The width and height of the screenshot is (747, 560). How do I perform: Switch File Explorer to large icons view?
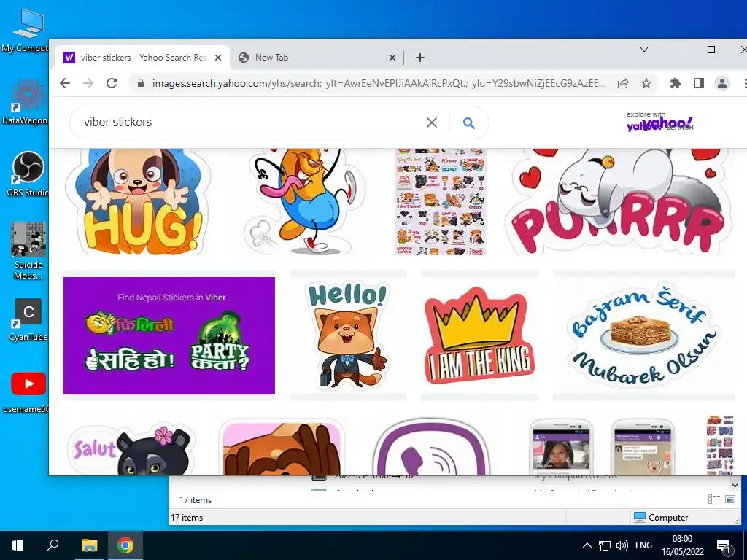coord(729,499)
